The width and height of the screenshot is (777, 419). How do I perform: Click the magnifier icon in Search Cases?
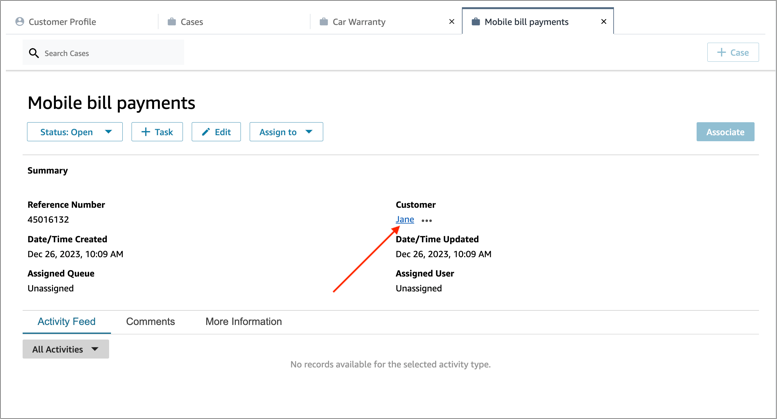pos(34,53)
